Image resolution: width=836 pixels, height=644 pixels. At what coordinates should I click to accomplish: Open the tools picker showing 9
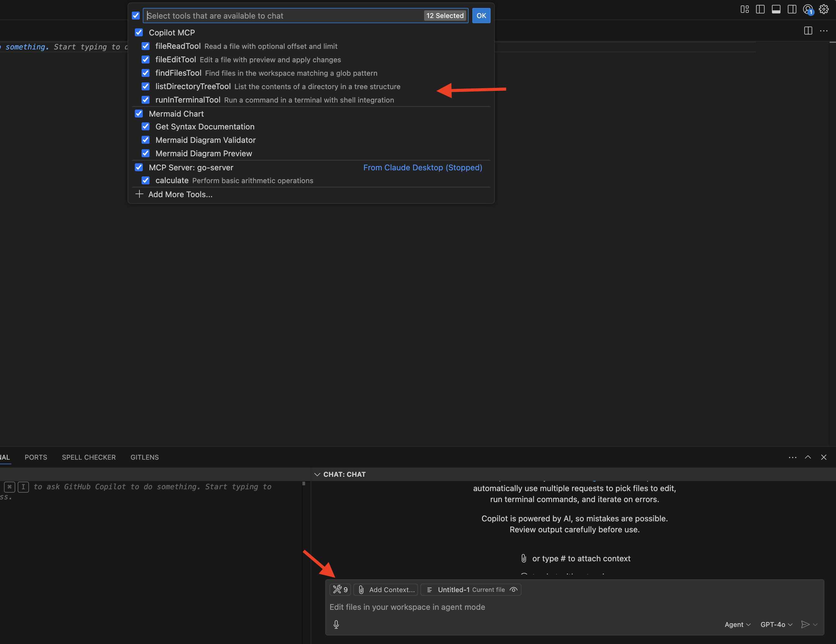click(340, 590)
